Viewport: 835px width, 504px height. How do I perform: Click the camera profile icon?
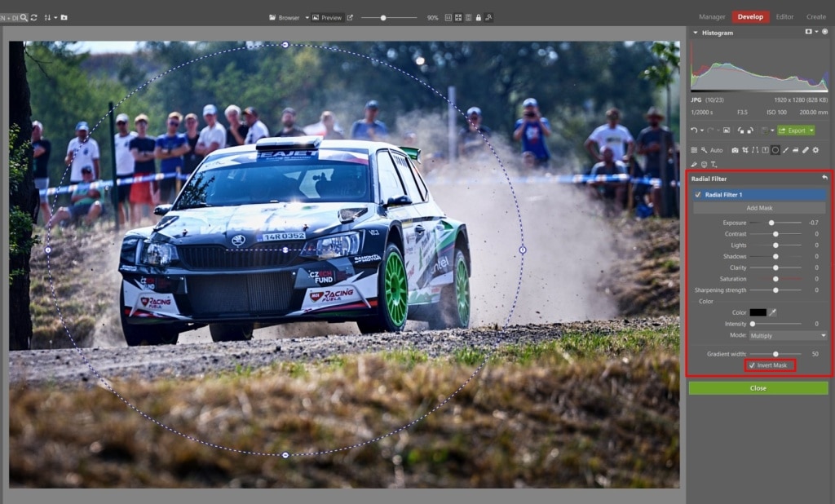(x=735, y=150)
